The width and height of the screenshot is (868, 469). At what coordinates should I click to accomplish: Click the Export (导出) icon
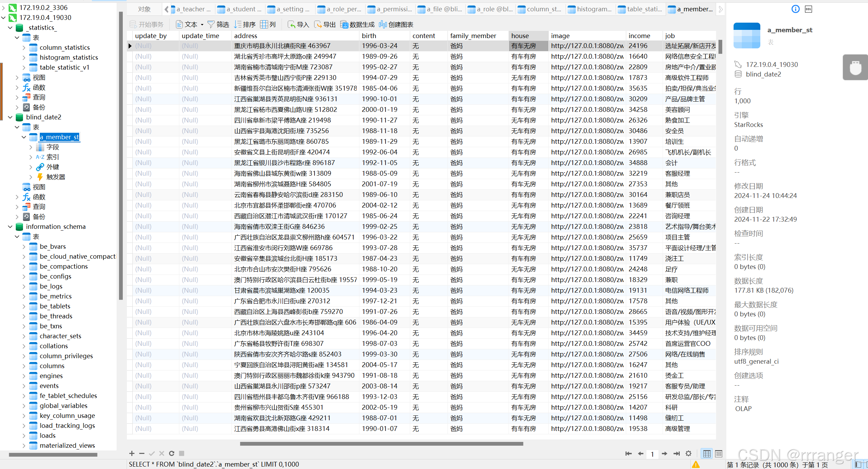tap(318, 24)
